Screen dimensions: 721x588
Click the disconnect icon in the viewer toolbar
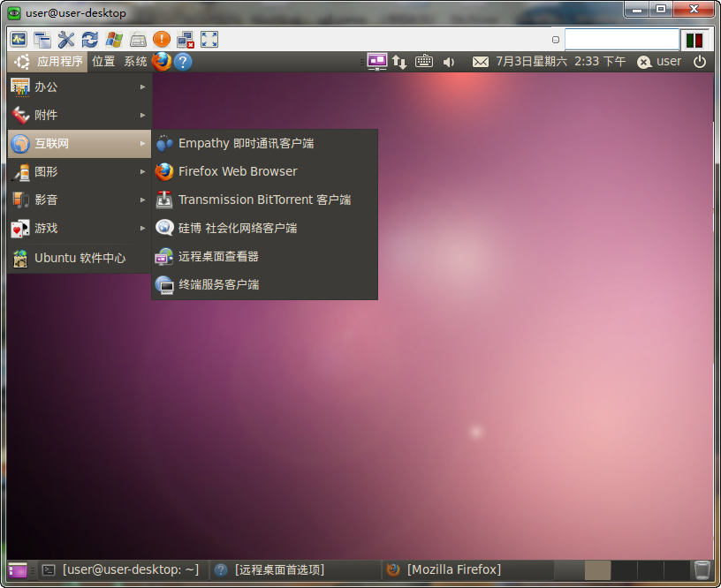[x=186, y=40]
